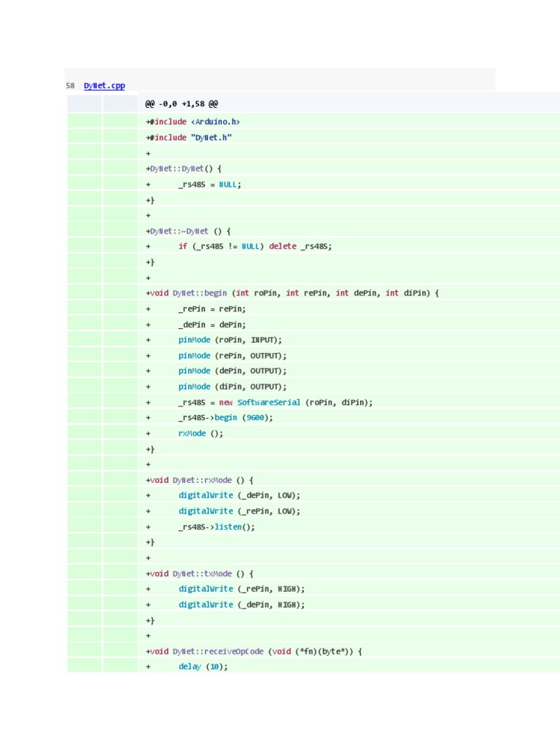Screen dimensions: 560x747
Task: Select the DyNet::receiveOpCode function line
Action: click(255, 651)
